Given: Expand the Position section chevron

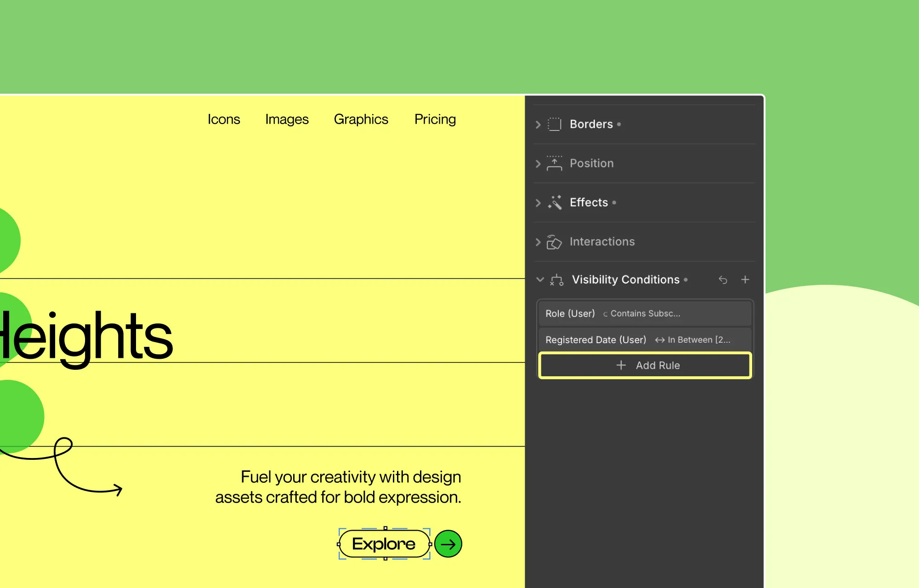Looking at the screenshot, I should [538, 164].
